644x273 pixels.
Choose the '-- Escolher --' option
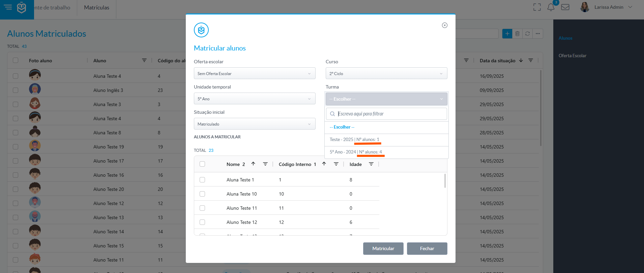coord(386,127)
